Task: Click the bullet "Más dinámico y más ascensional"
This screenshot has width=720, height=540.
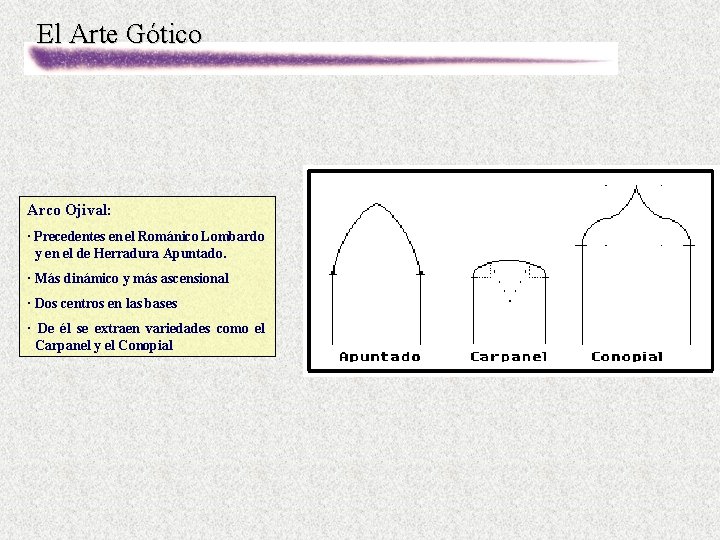Action: (131, 278)
